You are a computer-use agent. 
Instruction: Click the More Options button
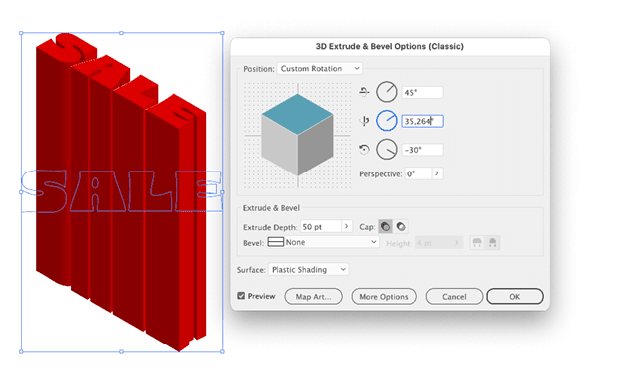(384, 297)
